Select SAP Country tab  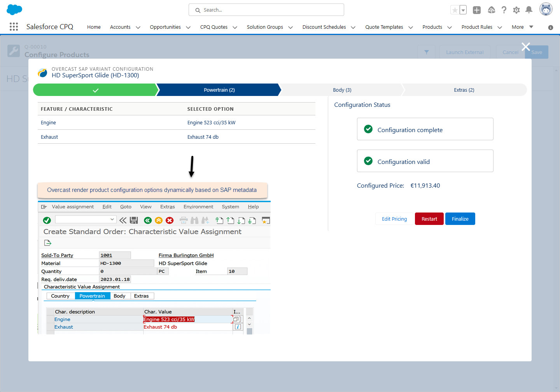coord(60,296)
